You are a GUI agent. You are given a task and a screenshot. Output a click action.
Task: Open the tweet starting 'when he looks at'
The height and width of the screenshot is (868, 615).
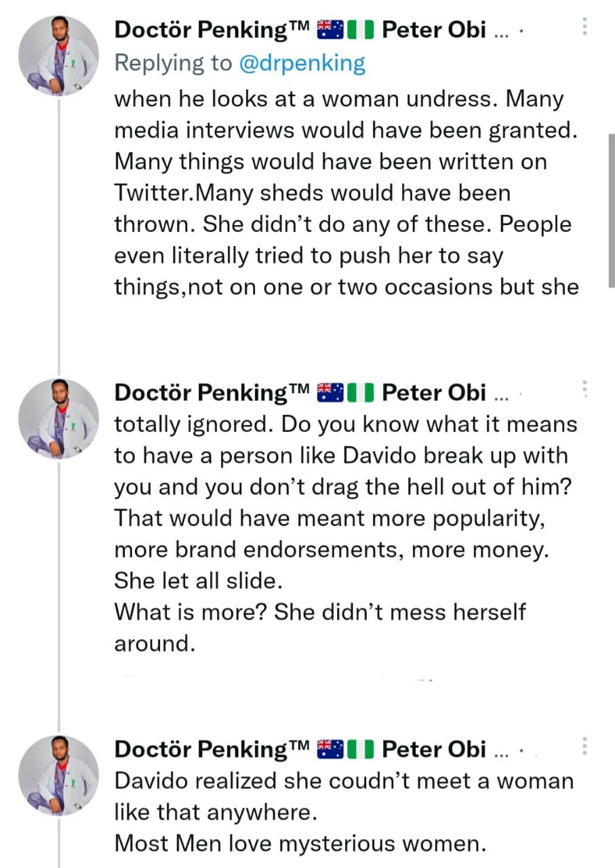pyautogui.click(x=346, y=193)
